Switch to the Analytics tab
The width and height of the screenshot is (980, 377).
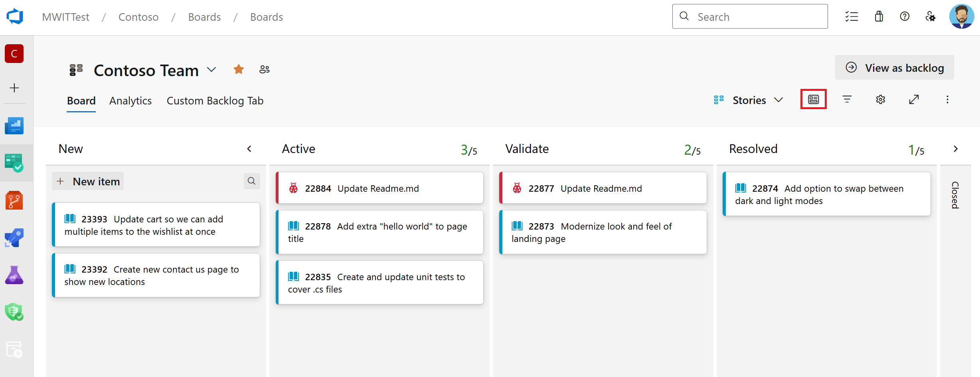tap(130, 100)
